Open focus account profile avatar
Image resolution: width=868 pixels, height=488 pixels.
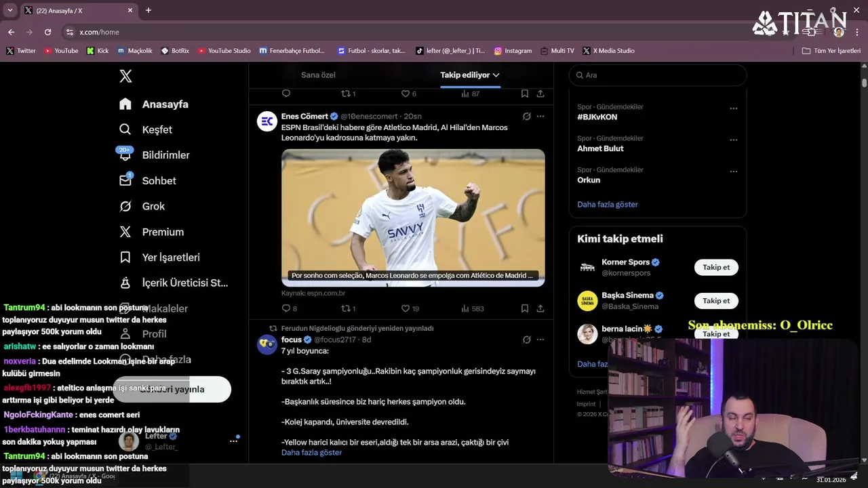[x=267, y=344]
